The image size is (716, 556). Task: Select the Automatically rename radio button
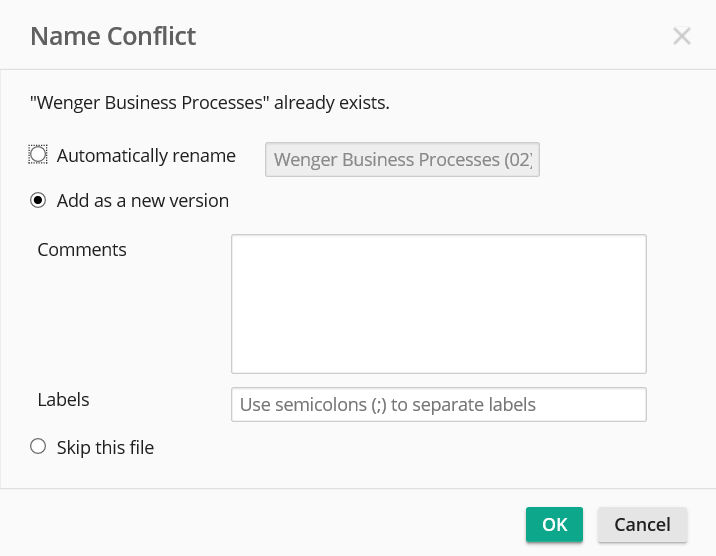(x=38, y=155)
